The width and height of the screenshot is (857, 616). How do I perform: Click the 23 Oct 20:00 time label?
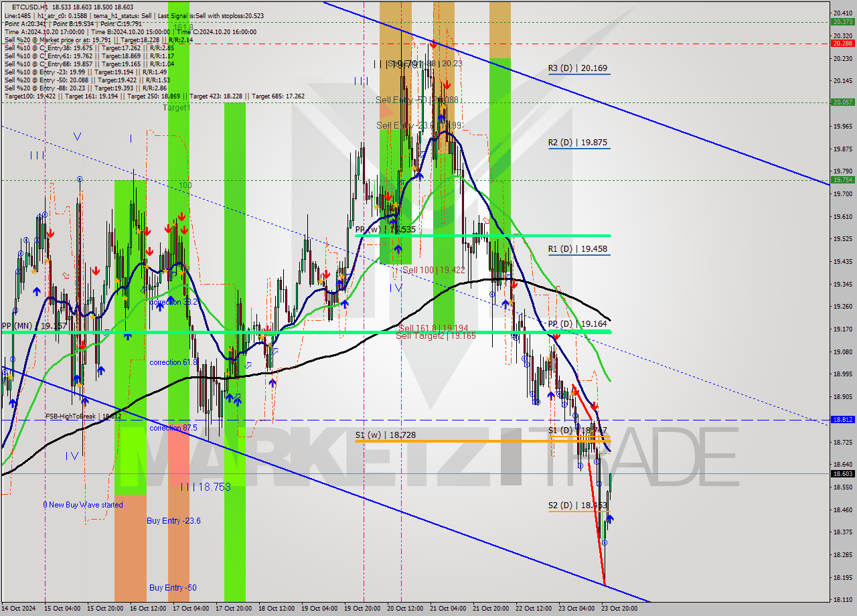click(x=619, y=609)
